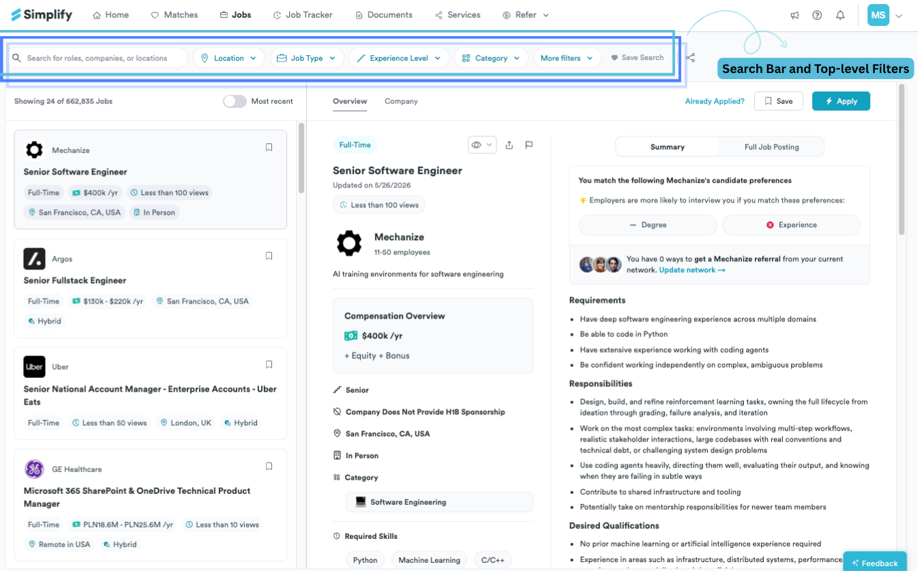The image size is (924, 571).
Task: Open the help question mark icon
Action: tap(817, 15)
